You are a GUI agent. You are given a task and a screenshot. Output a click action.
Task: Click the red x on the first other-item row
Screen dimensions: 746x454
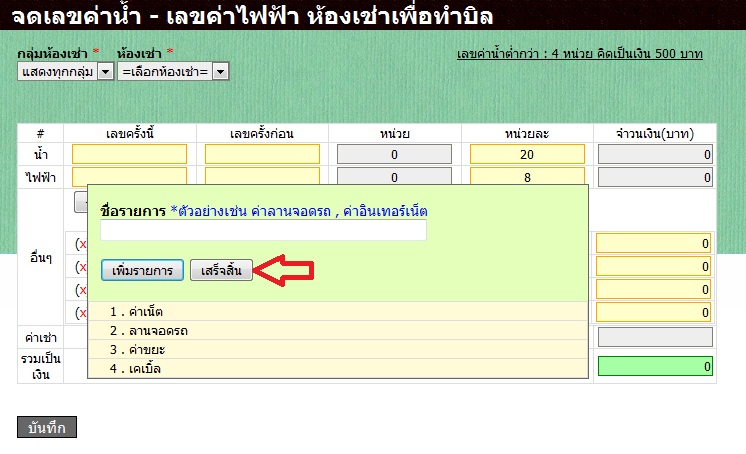click(81, 244)
